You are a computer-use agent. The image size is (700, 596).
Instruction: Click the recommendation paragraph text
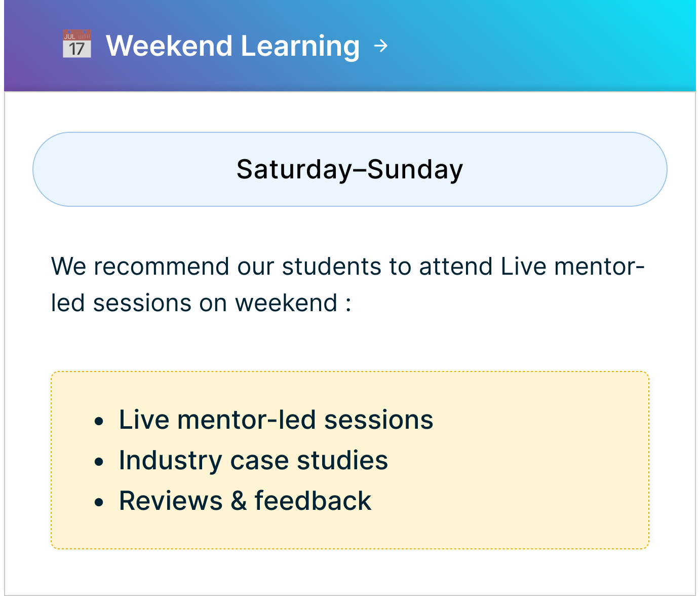347,284
